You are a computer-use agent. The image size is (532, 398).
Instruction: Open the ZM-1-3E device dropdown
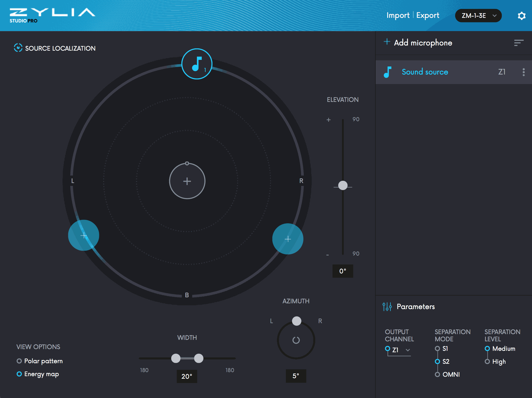coord(478,16)
